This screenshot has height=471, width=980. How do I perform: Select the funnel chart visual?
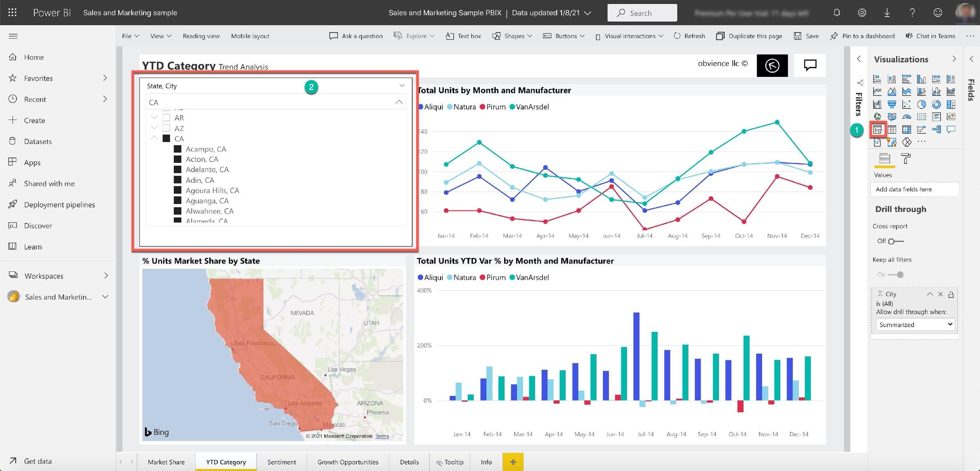(x=892, y=104)
